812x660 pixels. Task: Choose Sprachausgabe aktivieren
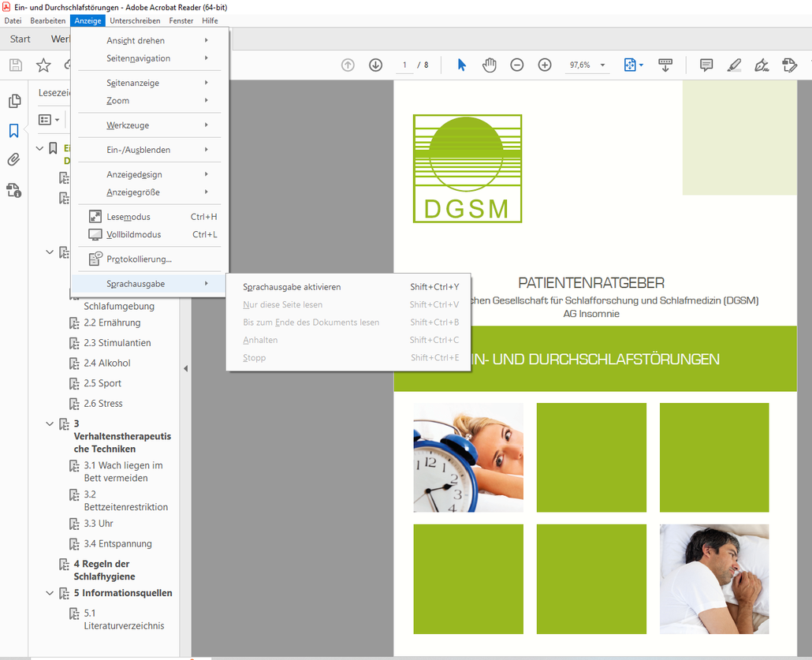point(292,287)
